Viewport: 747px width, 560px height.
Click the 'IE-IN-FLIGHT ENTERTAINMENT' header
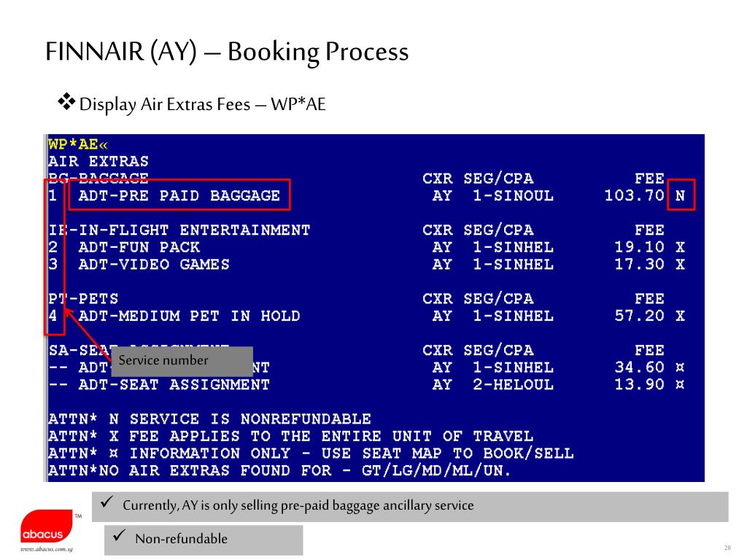(x=179, y=230)
